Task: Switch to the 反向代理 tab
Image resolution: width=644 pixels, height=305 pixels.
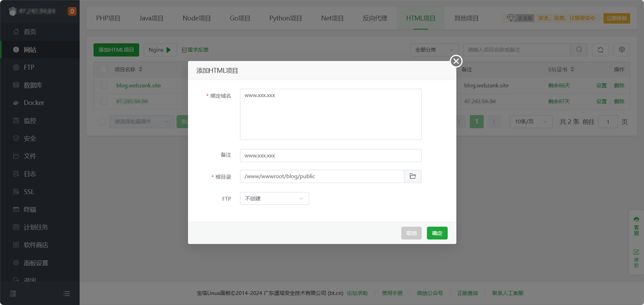Action: (375, 18)
